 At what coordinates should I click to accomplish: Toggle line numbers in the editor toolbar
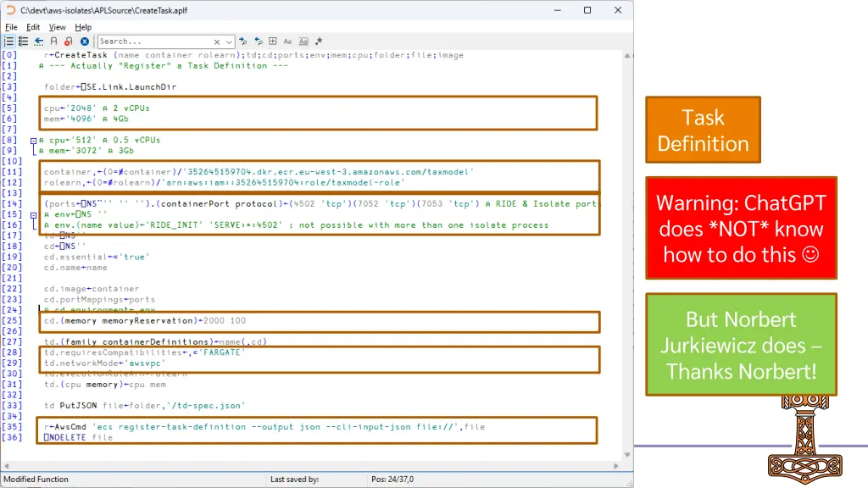click(x=8, y=42)
